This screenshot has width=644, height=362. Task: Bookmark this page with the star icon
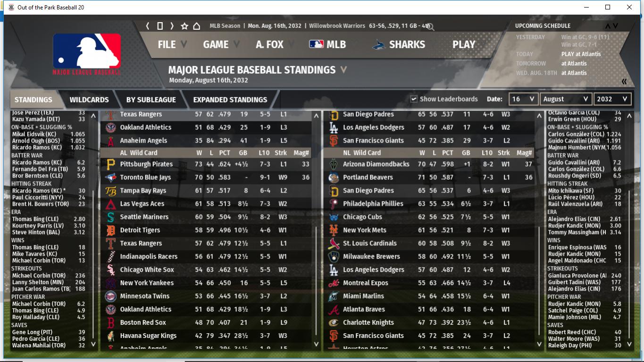click(184, 26)
